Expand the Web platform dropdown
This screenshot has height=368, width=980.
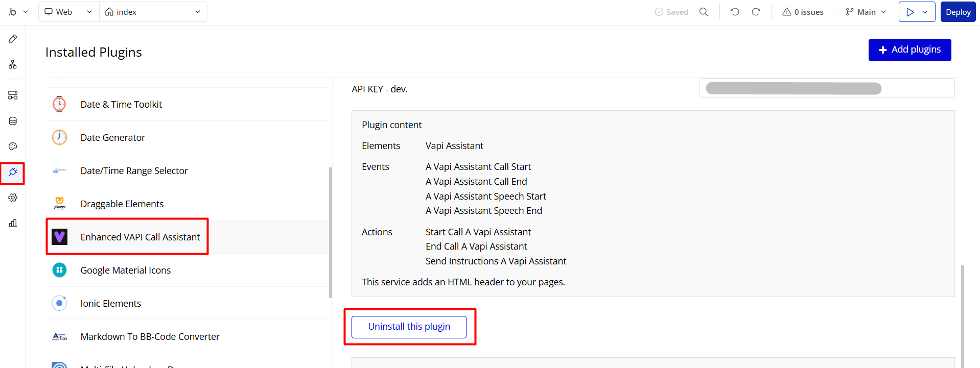tap(68, 12)
